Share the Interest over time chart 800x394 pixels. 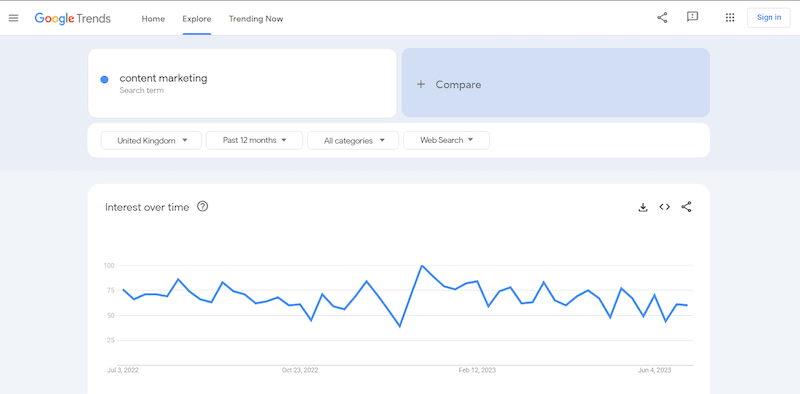click(686, 207)
